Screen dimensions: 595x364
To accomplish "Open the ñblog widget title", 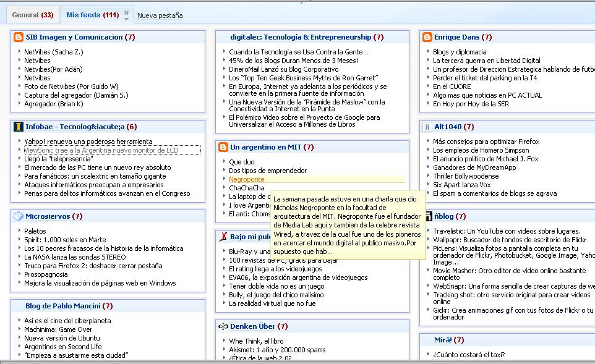I will [x=444, y=216].
